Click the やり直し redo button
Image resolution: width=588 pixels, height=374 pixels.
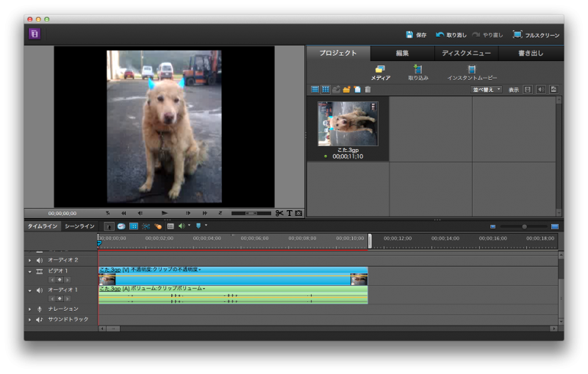point(487,35)
